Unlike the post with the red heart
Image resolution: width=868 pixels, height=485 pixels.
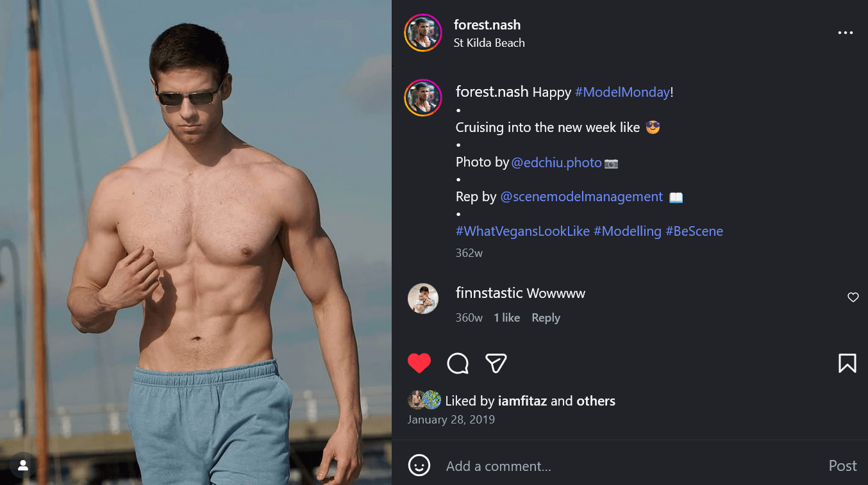(x=419, y=363)
